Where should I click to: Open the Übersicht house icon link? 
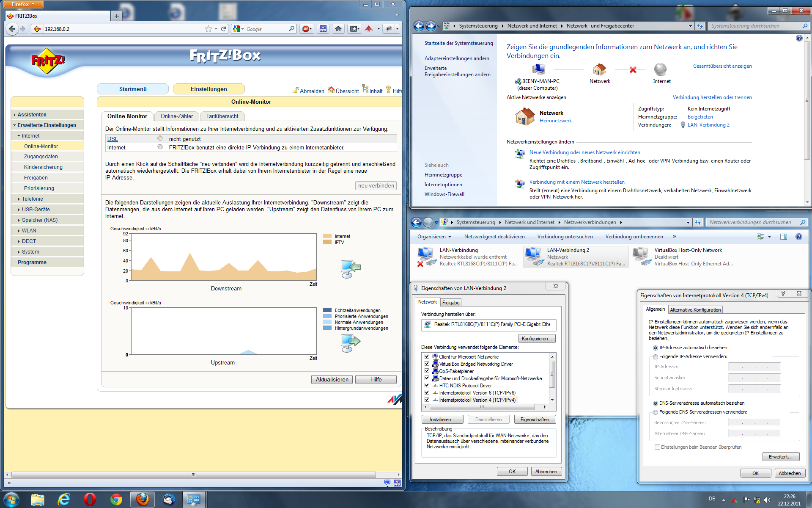coord(332,90)
